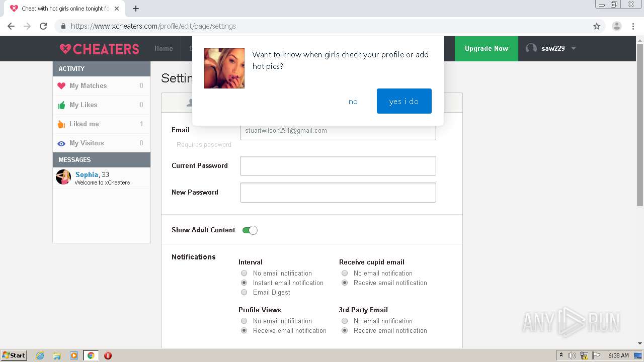Click the user avatar icon beside saw229
The width and height of the screenshot is (644, 362).
click(531, 48)
